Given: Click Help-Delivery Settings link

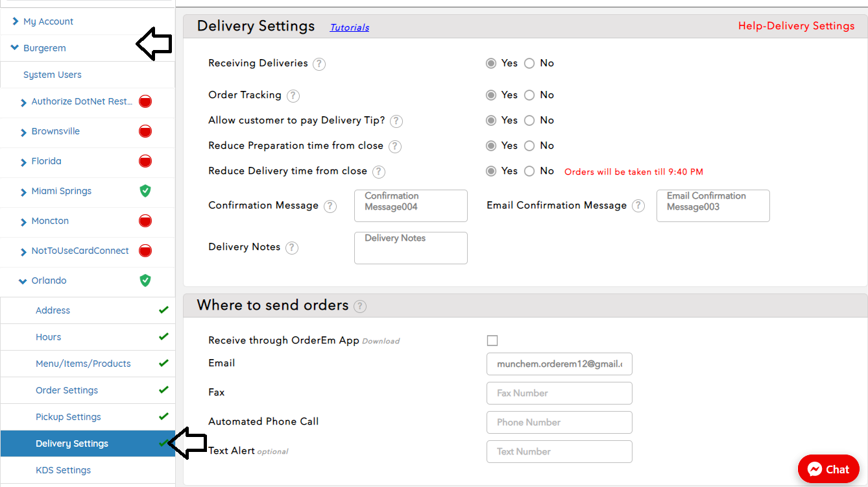Looking at the screenshot, I should pos(796,26).
